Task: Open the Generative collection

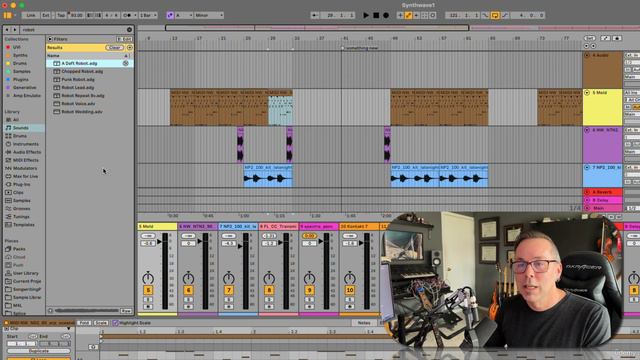Action: (24, 88)
